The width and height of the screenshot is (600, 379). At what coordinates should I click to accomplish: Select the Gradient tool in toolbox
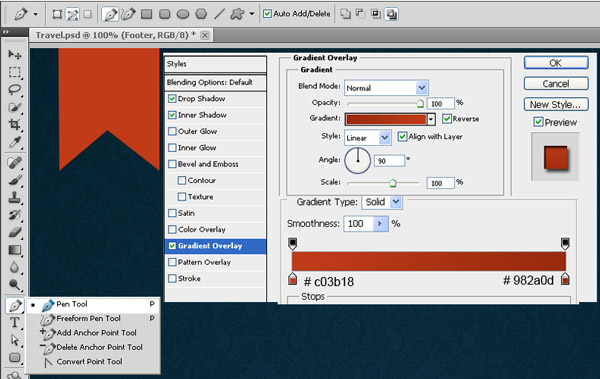point(15,250)
